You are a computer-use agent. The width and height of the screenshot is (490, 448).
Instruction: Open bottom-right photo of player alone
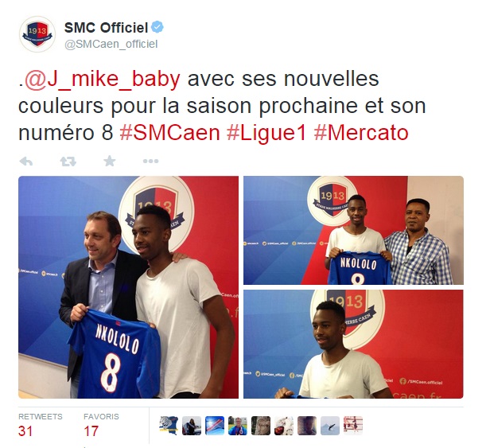pos(353,344)
